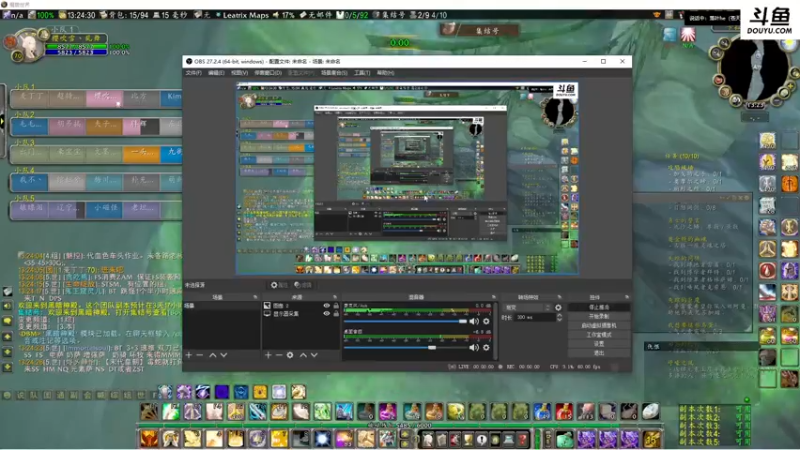Viewport: 800px width, 450px height.
Task: Toggle lock on the image source
Action: [x=336, y=306]
